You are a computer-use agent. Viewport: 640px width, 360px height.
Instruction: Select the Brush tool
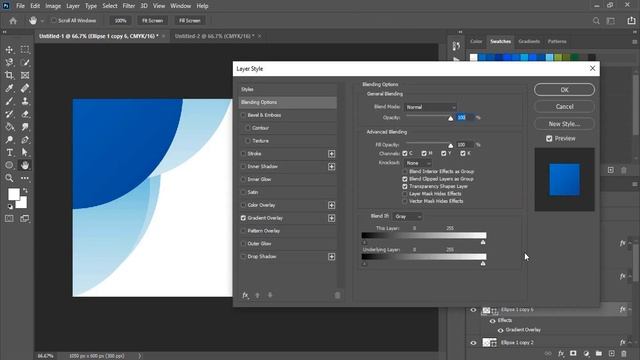[x=9, y=101]
